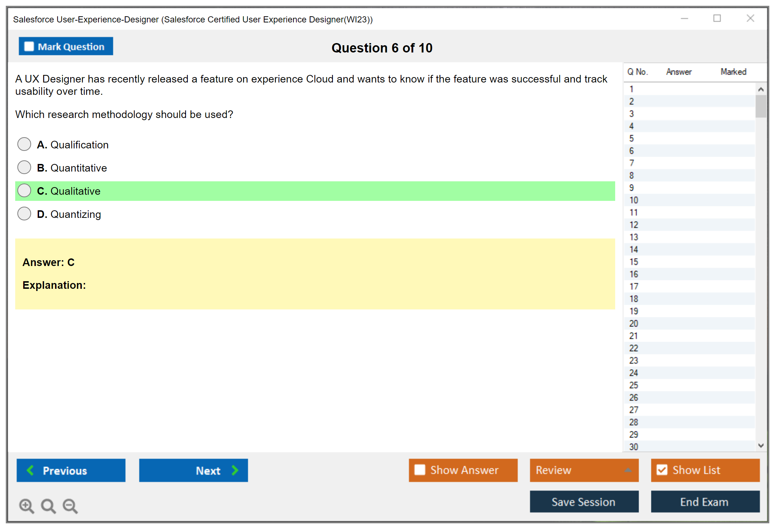Select option A. Qualification
This screenshot has height=532, width=778.
(x=24, y=144)
